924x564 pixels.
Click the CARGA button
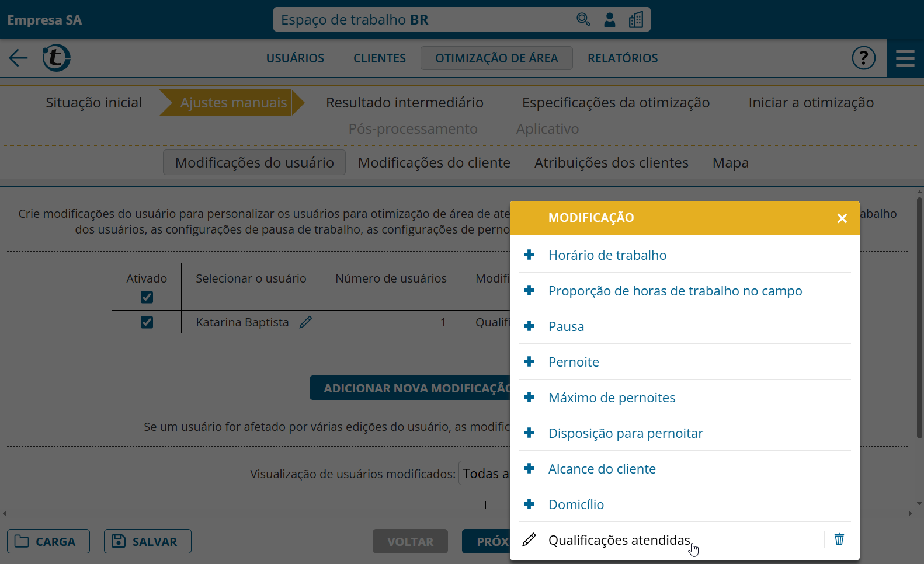pyautogui.click(x=48, y=541)
